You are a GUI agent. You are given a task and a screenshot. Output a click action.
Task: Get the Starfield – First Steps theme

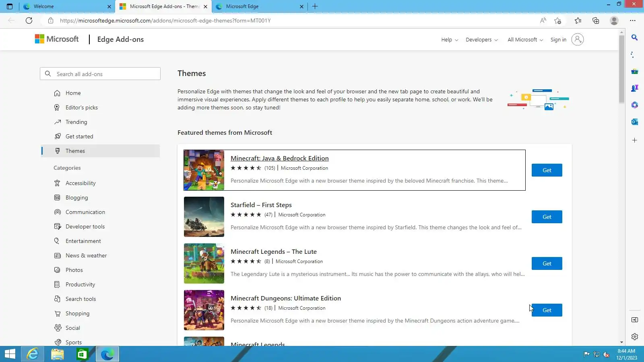point(547,217)
